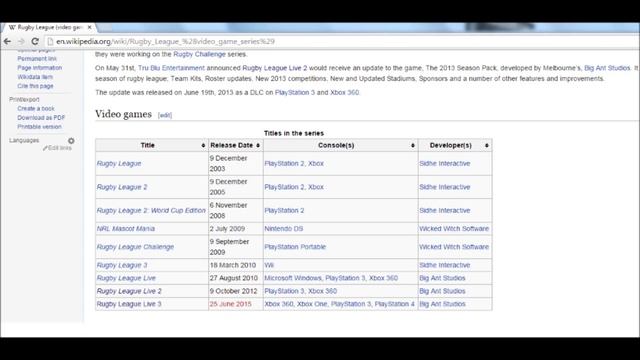Close the Rugby League Wikipedia tab

tap(89, 27)
